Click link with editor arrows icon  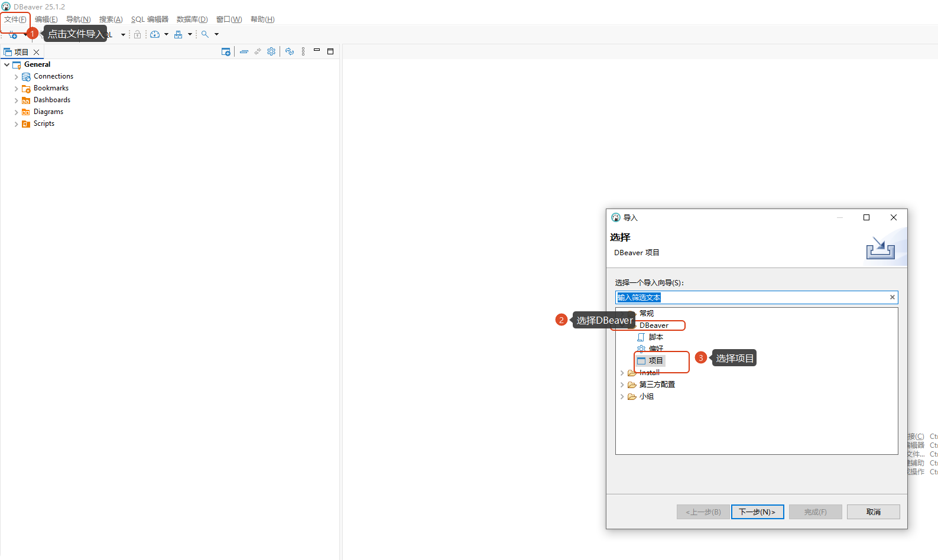point(258,52)
